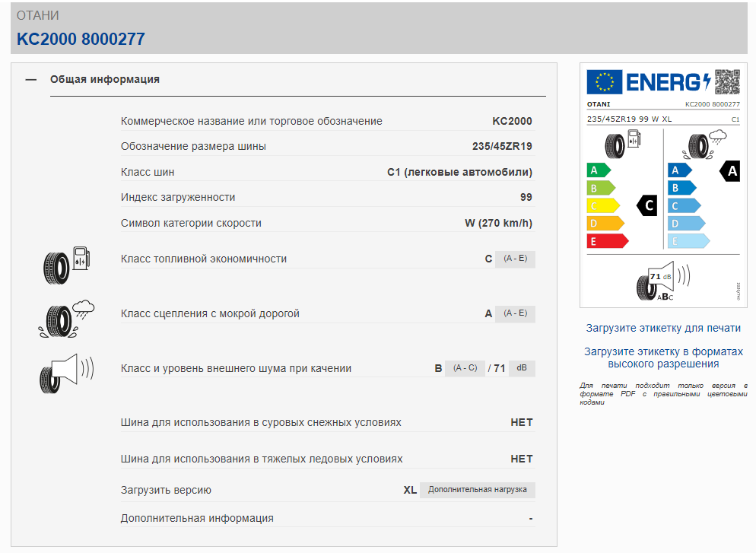Click the yellow C fuel arrow on label

click(x=602, y=206)
